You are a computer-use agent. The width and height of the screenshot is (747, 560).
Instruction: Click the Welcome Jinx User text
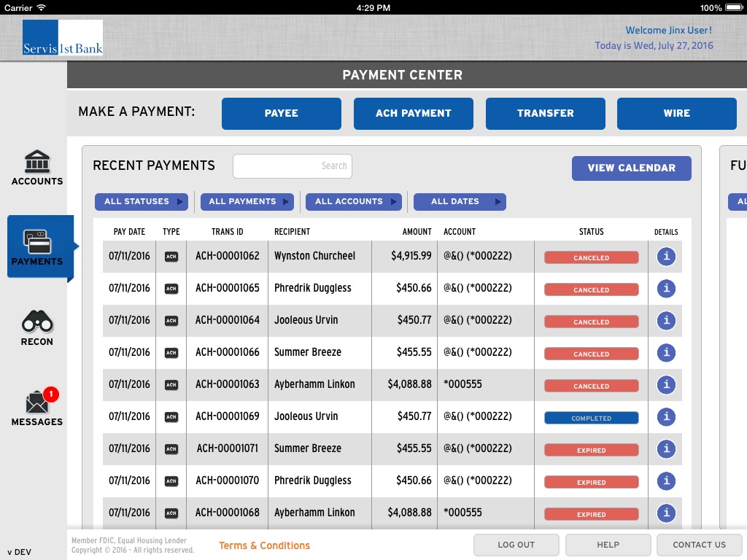[x=669, y=30]
